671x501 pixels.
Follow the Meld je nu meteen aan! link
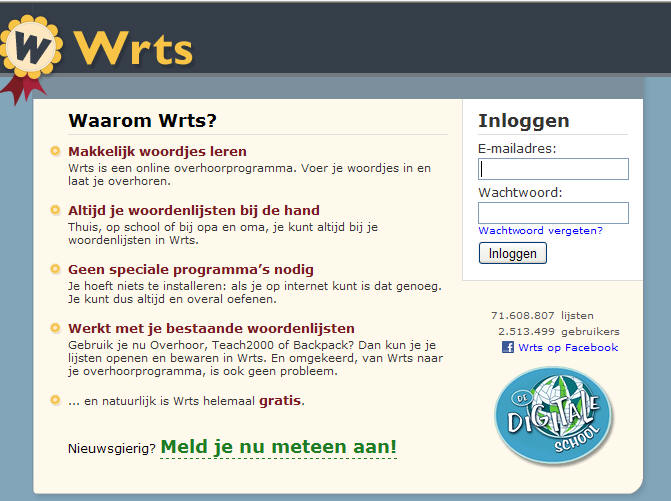tap(279, 447)
